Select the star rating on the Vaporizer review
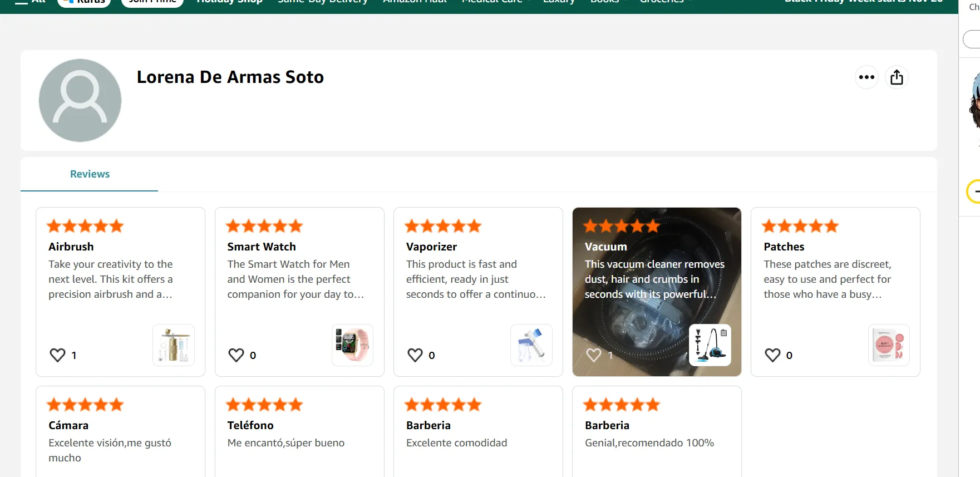980x477 pixels. coord(443,226)
